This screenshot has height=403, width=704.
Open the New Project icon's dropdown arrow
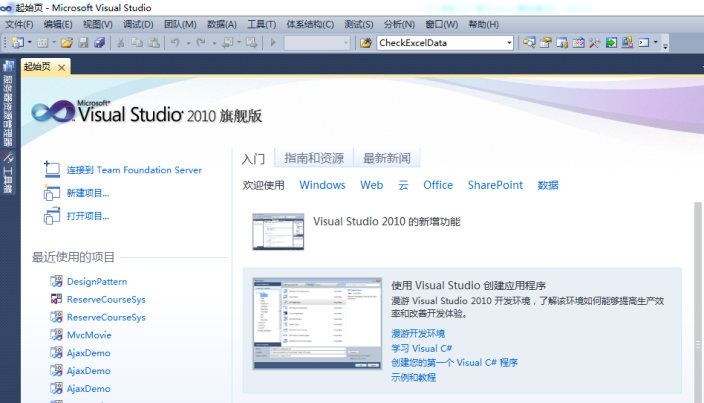[x=30, y=43]
